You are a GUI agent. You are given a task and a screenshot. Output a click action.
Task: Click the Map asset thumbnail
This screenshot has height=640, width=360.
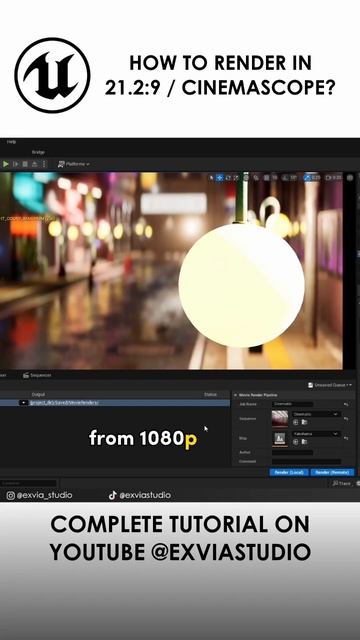click(280, 439)
